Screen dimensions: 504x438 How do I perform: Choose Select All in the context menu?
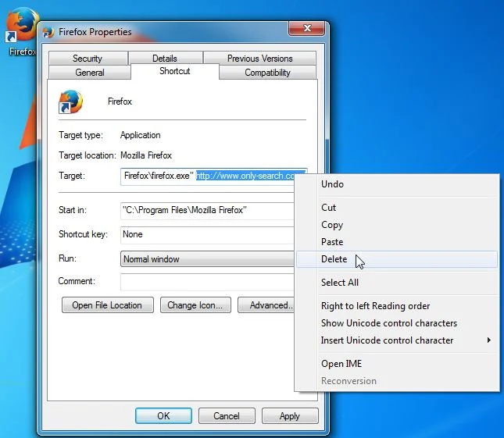pyautogui.click(x=397, y=283)
